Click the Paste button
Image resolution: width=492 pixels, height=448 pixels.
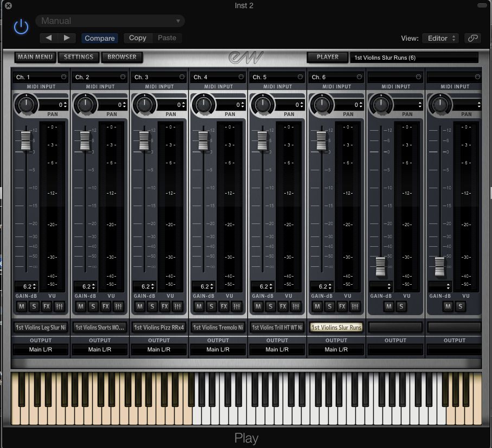(x=167, y=38)
